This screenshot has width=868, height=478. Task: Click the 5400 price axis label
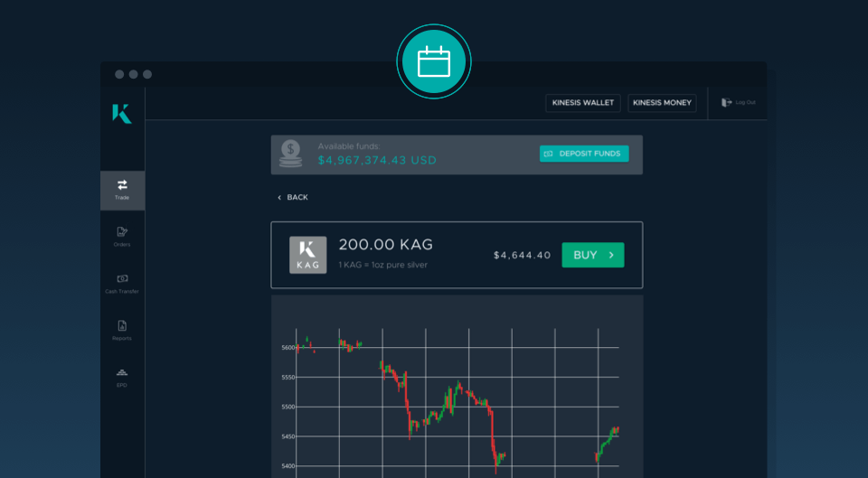(288, 466)
